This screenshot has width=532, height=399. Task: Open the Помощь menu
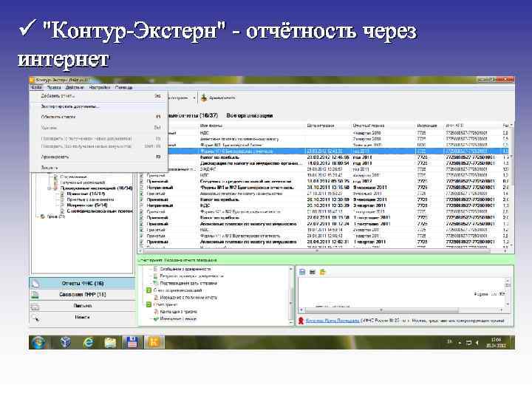123,87
